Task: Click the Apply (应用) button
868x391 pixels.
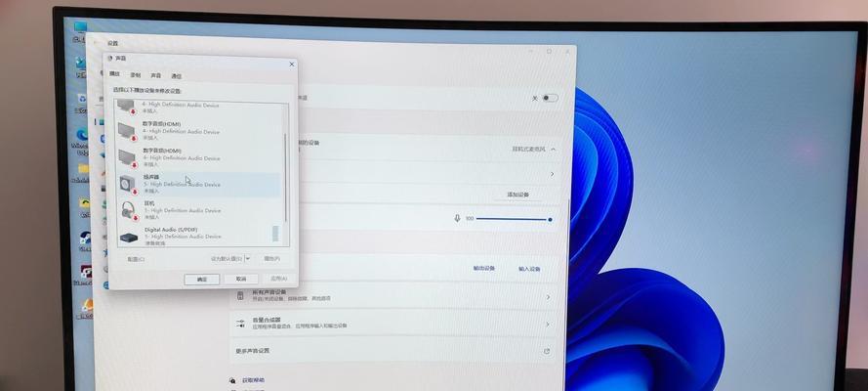Action: point(278,279)
